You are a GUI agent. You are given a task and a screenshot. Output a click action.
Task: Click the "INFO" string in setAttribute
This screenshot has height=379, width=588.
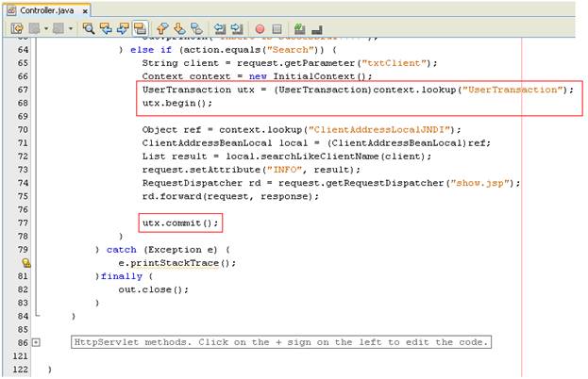(x=285, y=170)
